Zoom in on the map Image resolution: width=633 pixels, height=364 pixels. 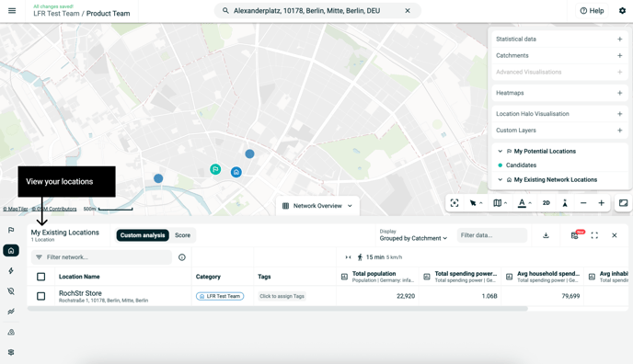tap(601, 203)
